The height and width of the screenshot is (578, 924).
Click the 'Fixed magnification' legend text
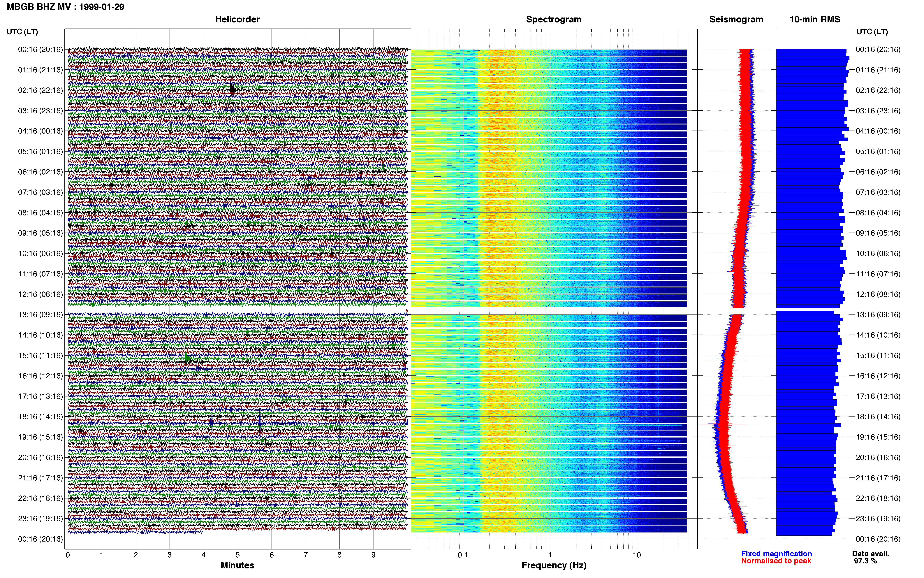776,554
